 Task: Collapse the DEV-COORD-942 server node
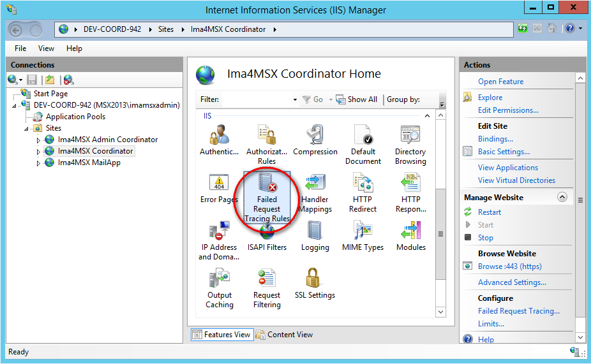pyautogui.click(x=14, y=106)
